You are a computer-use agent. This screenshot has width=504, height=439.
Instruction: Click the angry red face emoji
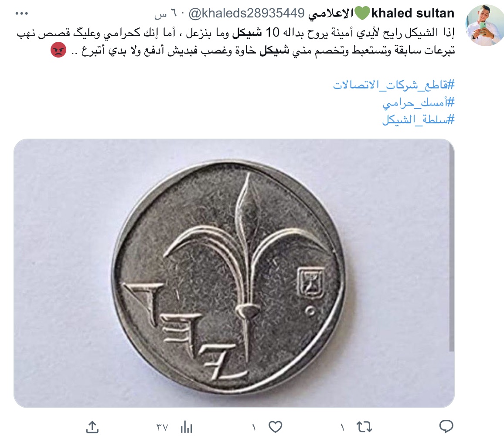click(58, 51)
